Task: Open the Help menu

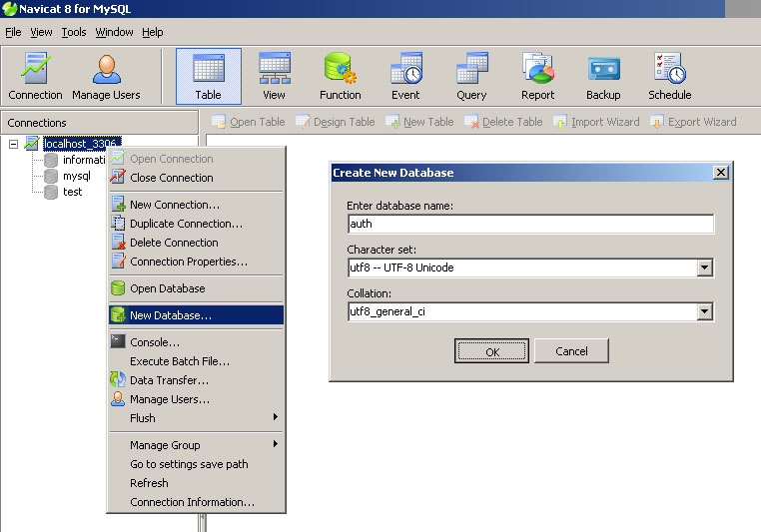Action: click(x=153, y=33)
